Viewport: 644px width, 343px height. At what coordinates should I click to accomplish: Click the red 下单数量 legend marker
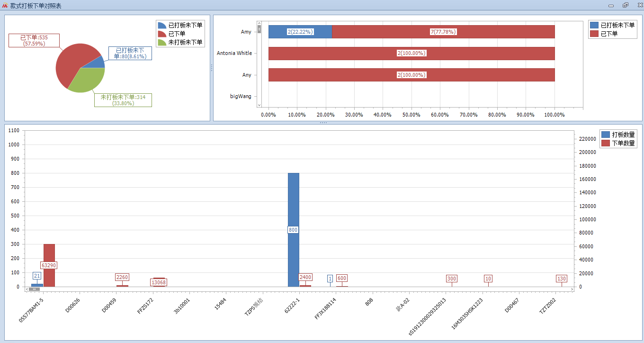point(605,143)
